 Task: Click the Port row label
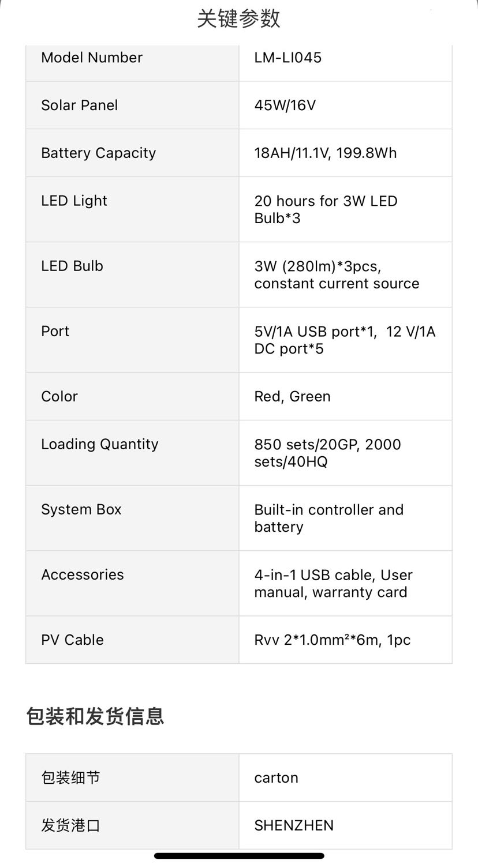point(55,332)
